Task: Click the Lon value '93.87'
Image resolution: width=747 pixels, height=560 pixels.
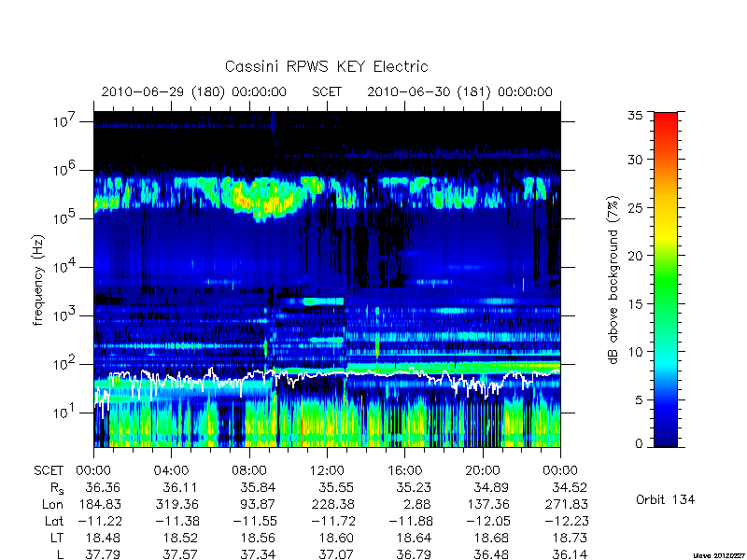Action: [258, 504]
